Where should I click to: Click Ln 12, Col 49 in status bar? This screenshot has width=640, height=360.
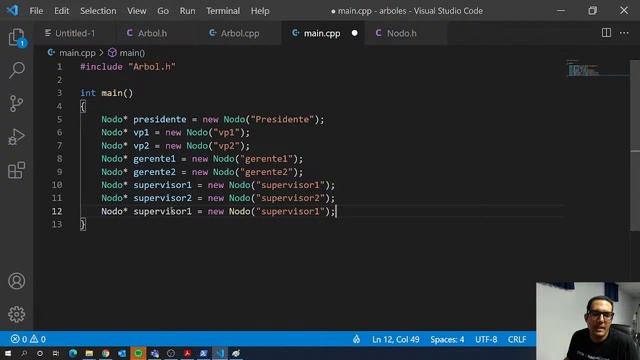click(x=396, y=339)
